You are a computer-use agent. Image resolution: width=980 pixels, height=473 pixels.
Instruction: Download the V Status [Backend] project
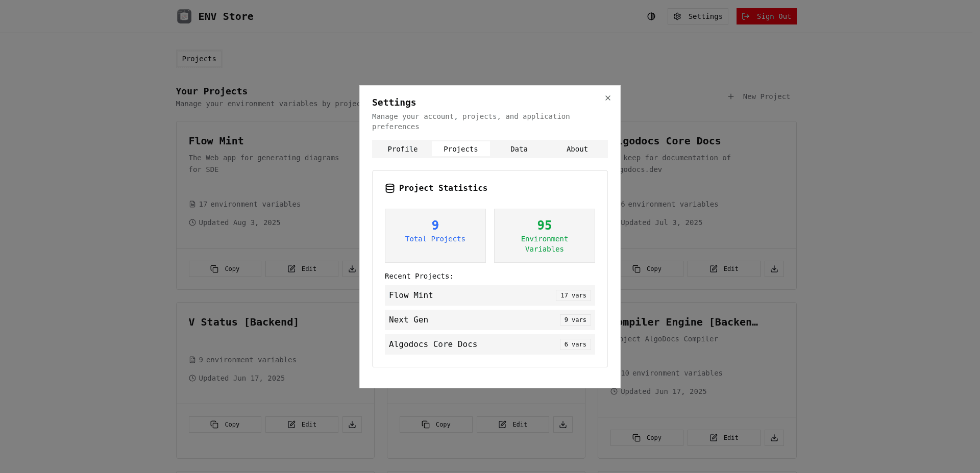coord(352,425)
